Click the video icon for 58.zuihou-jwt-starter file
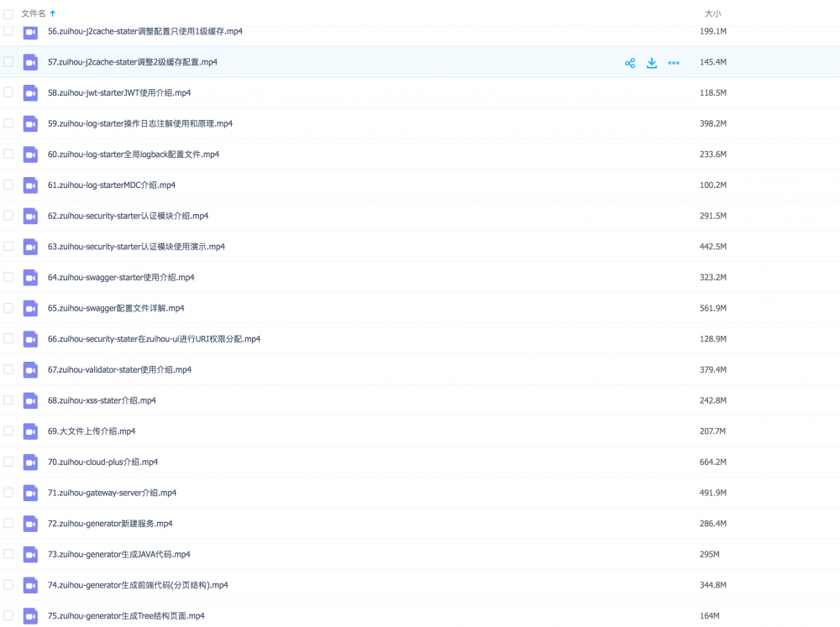 tap(30, 92)
